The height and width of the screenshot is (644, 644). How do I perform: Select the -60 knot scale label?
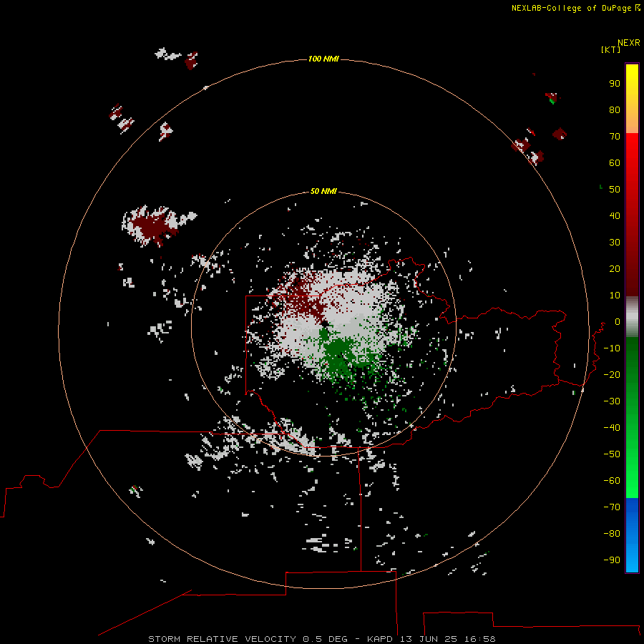pos(612,481)
